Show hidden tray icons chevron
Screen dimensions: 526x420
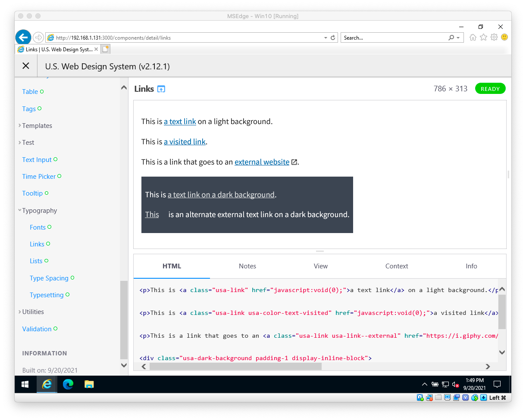[x=425, y=384]
